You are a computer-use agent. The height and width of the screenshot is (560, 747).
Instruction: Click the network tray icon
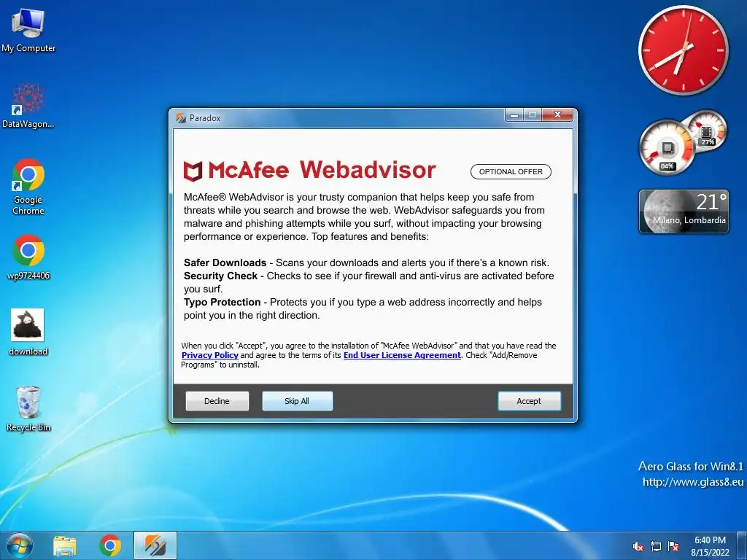(656, 546)
